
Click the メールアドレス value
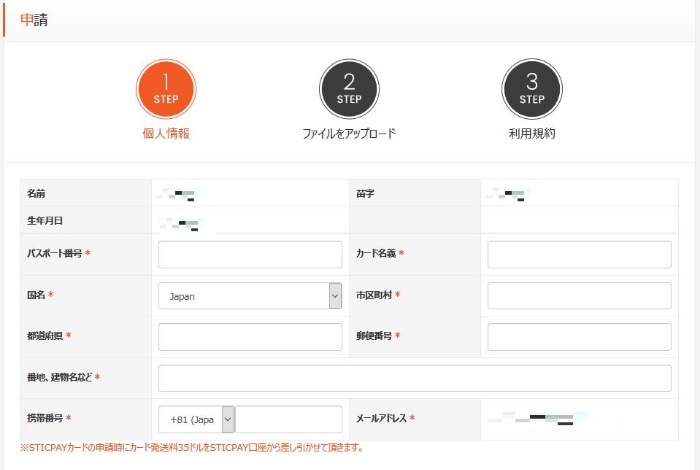point(532,419)
